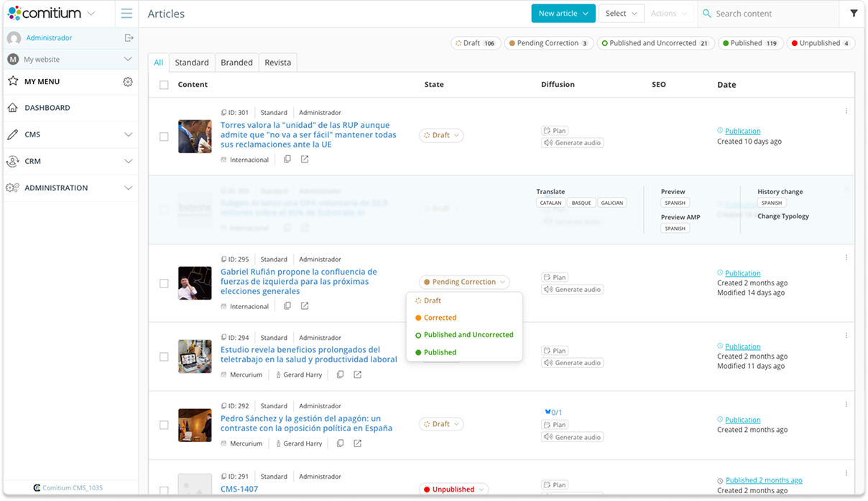Choose Published and Uncorrected in state menu
The width and height of the screenshot is (868, 501).
464,335
